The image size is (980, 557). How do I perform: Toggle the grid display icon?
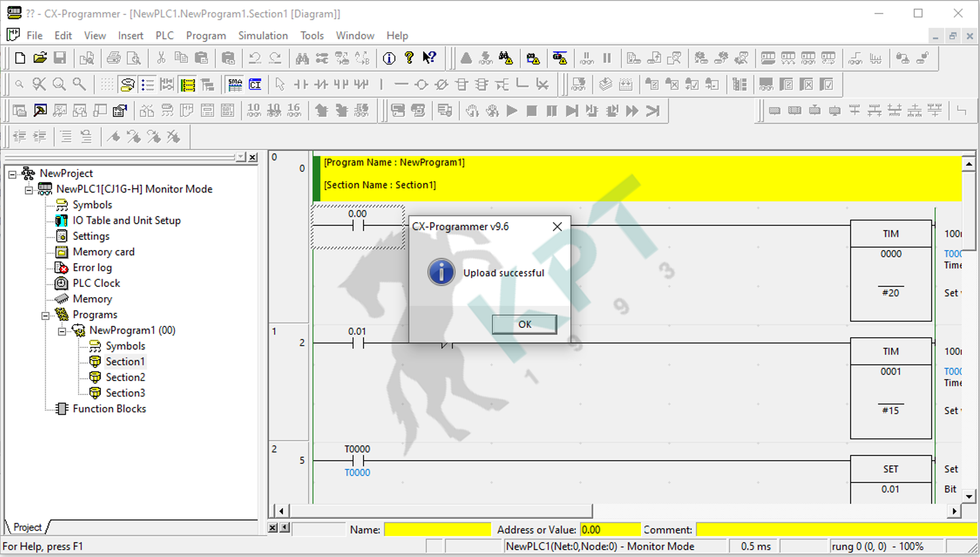(x=107, y=84)
